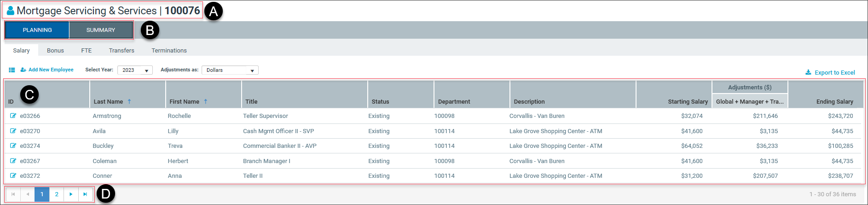Open the Bonus tab
The image size is (868, 205).
click(x=55, y=50)
